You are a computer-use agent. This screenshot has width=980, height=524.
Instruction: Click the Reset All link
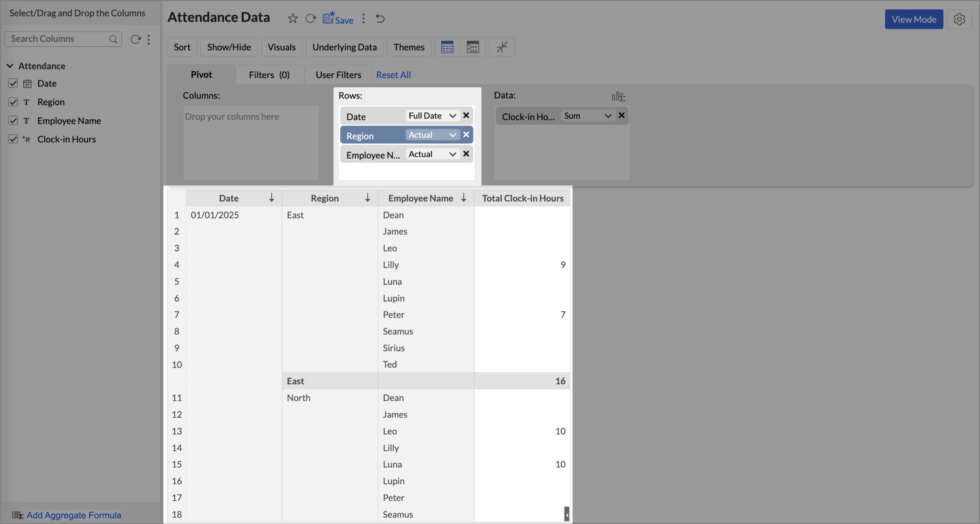click(393, 75)
